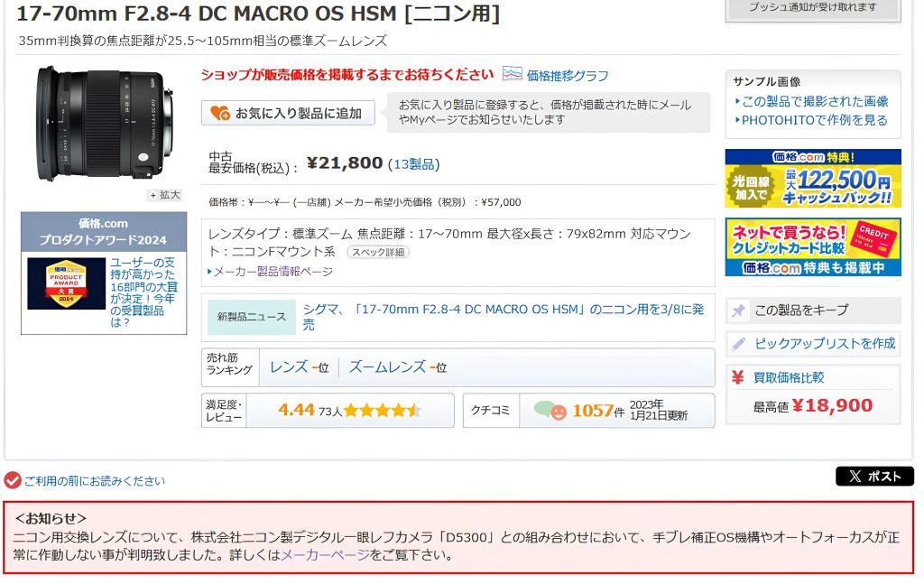This screenshot has height=584, width=924.
Task: Open PHOTOHITOで作例を見る link
Action: coord(814,120)
